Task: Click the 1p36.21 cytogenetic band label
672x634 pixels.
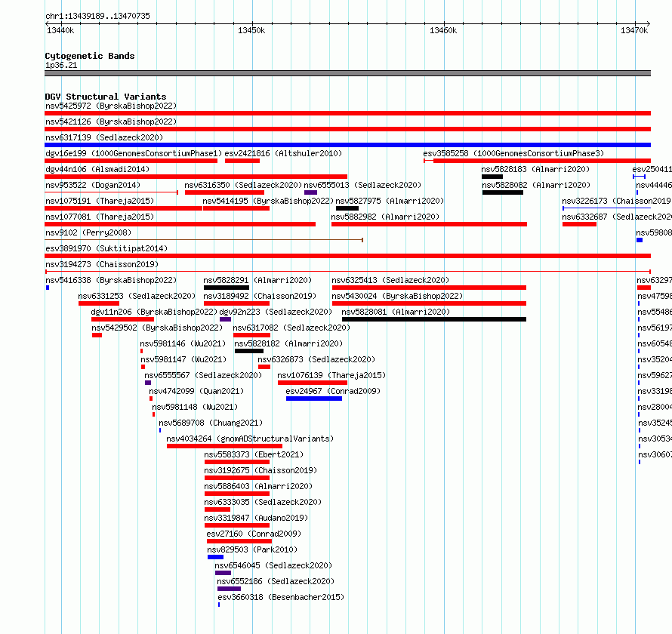Action: (x=61, y=65)
